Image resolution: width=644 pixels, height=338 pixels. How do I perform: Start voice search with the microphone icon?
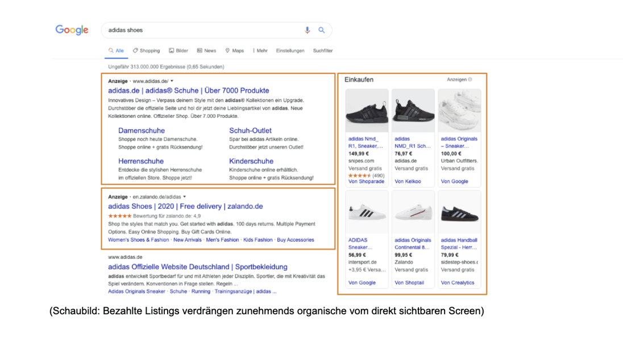point(308,30)
